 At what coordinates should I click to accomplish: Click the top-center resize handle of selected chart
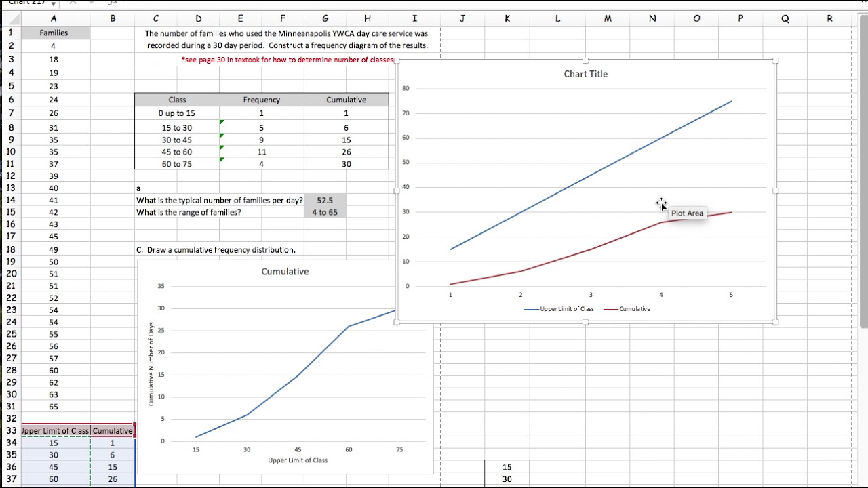point(586,61)
